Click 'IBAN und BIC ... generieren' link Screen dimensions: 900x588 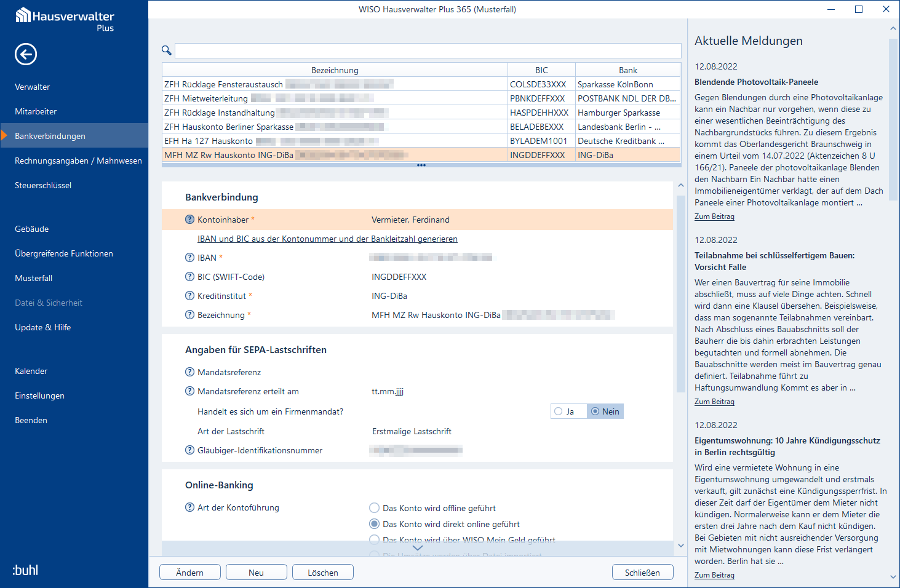pyautogui.click(x=327, y=239)
